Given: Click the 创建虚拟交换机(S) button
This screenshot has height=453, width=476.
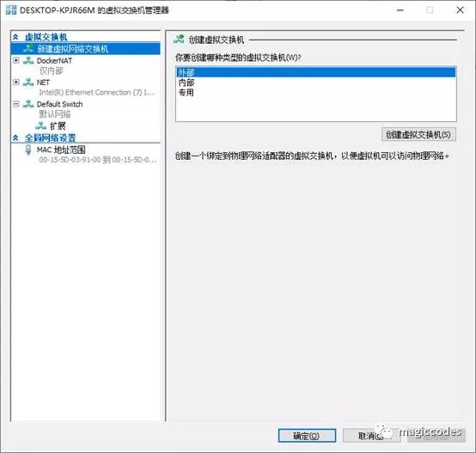Looking at the screenshot, I should [418, 134].
